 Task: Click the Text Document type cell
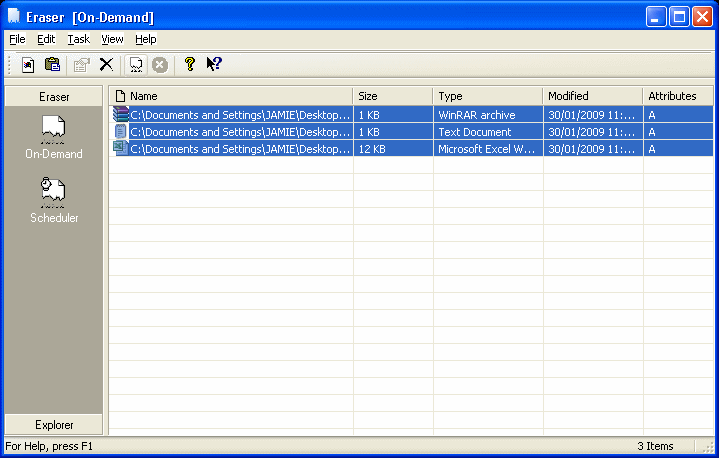pos(475,132)
